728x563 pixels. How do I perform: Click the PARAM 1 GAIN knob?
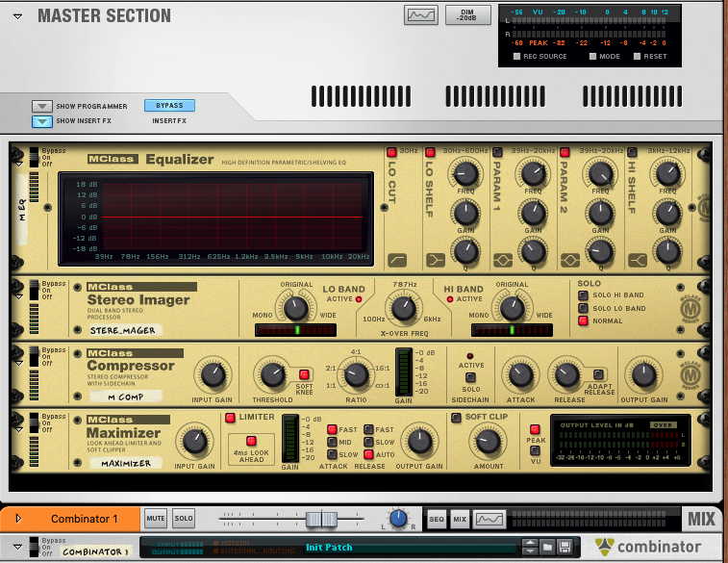pyautogui.click(x=533, y=214)
